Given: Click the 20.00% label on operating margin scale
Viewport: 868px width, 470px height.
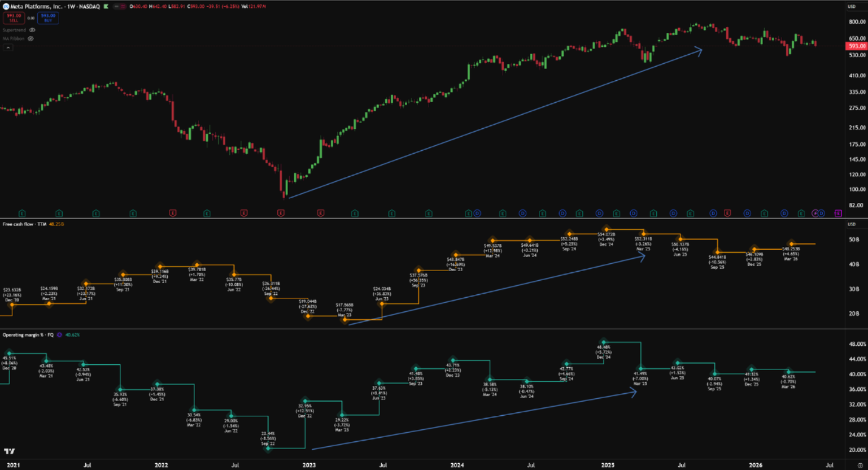Looking at the screenshot, I should [x=857, y=450].
